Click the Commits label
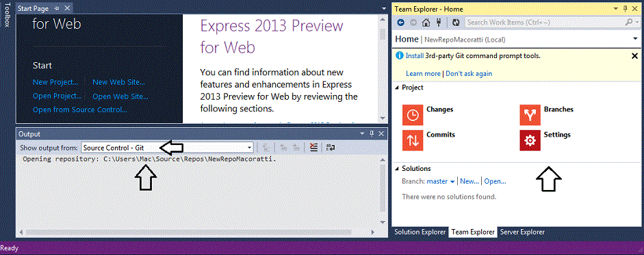Viewport: 644px width, 255px height. tap(441, 135)
